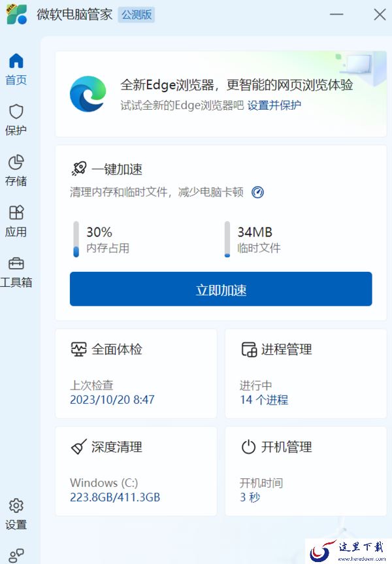Open 设置 settings in sidebar

[16, 514]
